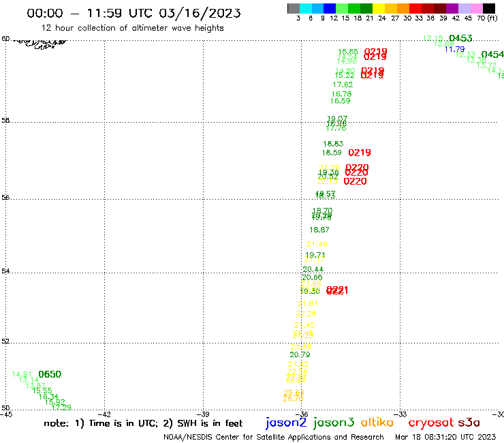504x443 pixels.
Task: Click the '16.78' wave height value
Action: [341, 94]
